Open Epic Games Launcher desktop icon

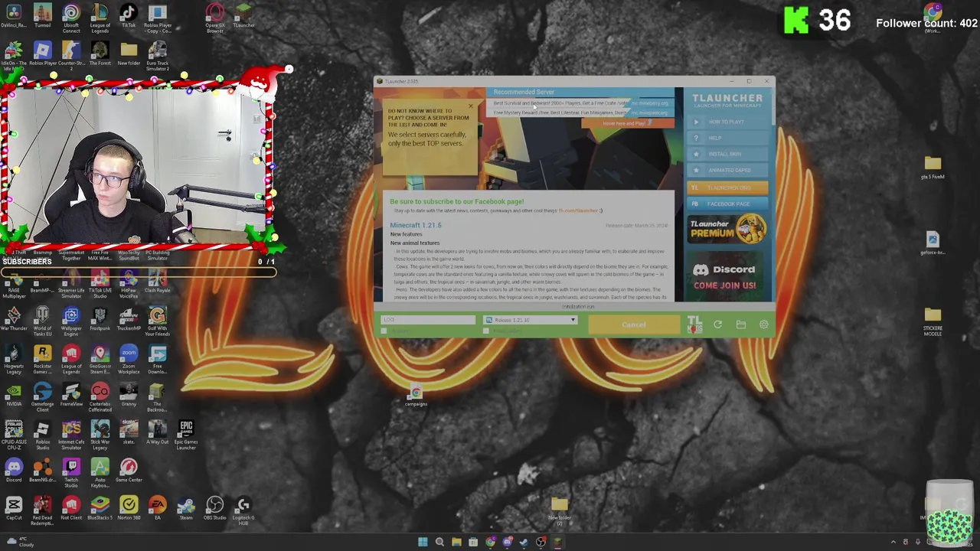[x=186, y=434]
